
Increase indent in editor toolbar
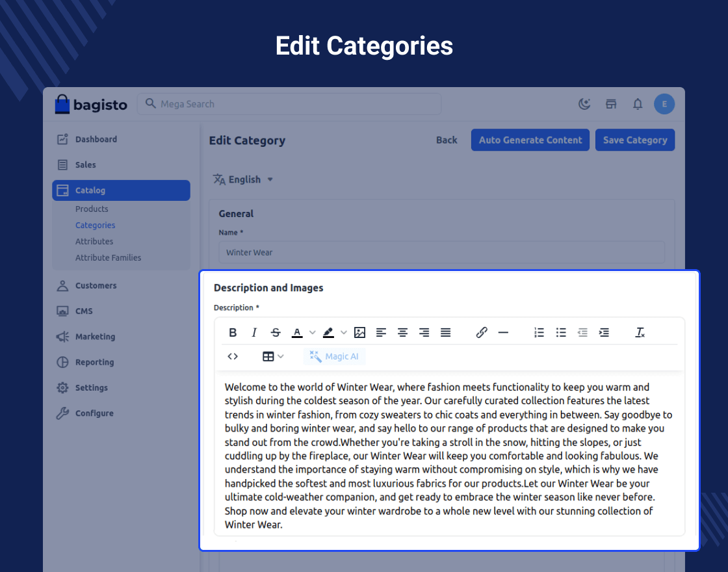[x=604, y=332]
